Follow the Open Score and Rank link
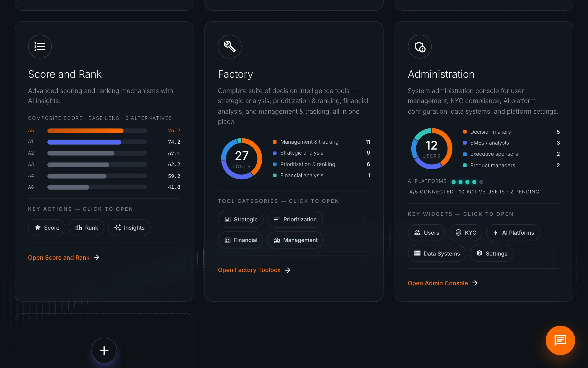 coord(59,258)
